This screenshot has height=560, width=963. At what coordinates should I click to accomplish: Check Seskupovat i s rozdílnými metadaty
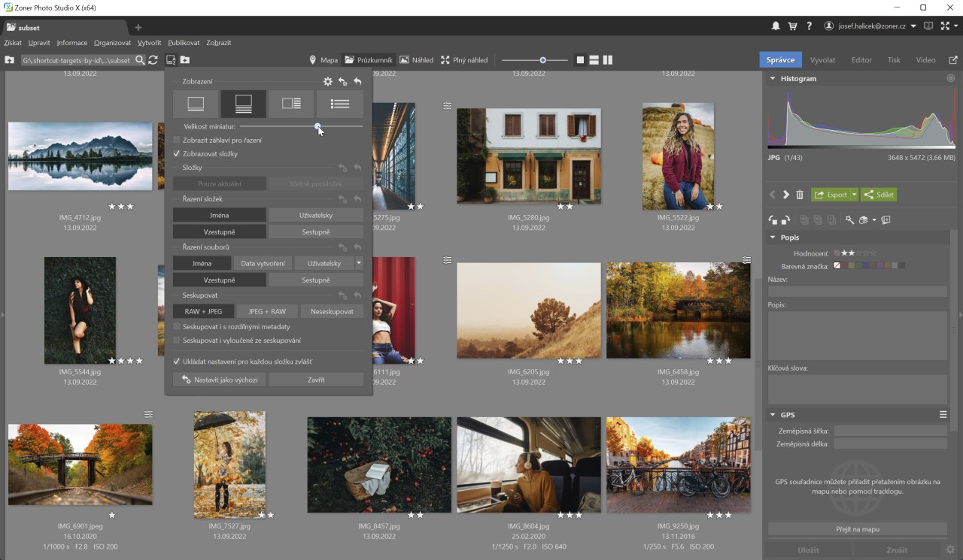pyautogui.click(x=177, y=326)
